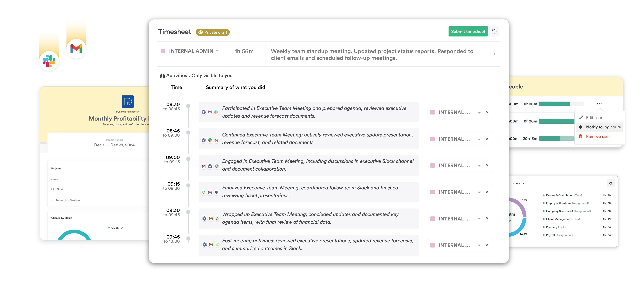Select Notify to log hours from the menu

(x=603, y=127)
